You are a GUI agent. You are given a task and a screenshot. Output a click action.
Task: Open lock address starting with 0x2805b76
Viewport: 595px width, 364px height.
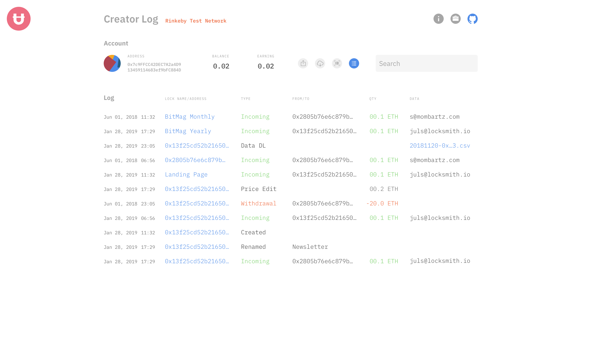tap(195, 160)
